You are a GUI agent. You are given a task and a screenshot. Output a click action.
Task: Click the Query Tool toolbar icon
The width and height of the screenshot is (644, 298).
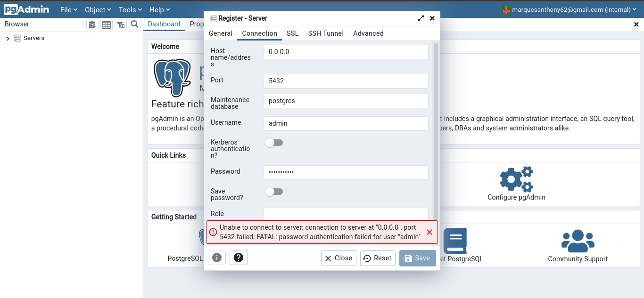[92, 24]
